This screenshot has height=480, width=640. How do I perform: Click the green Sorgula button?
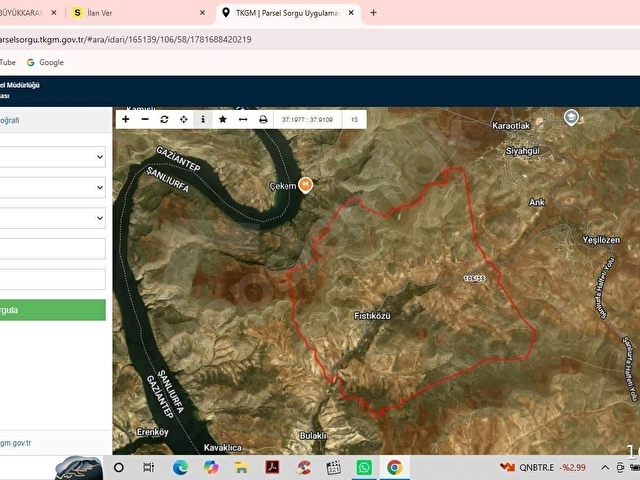tap(52, 310)
